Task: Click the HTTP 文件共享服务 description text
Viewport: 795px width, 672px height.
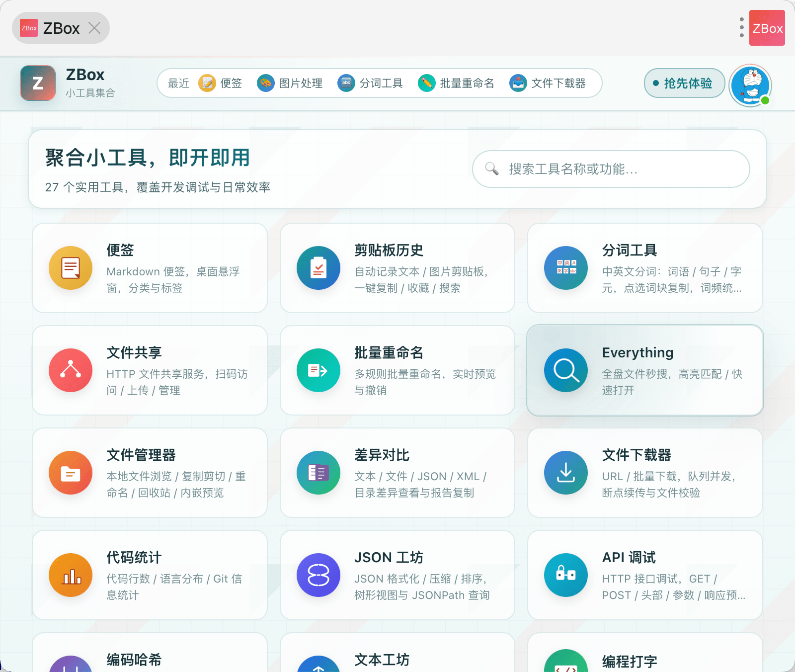Action: coord(177,382)
